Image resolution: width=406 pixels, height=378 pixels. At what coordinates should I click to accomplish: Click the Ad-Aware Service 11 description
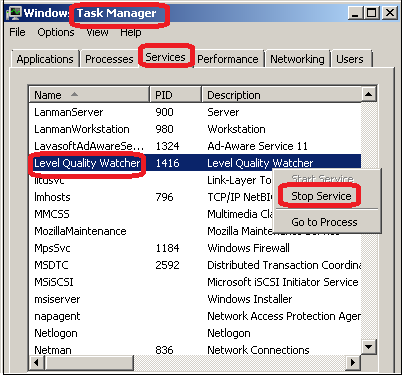(257, 146)
